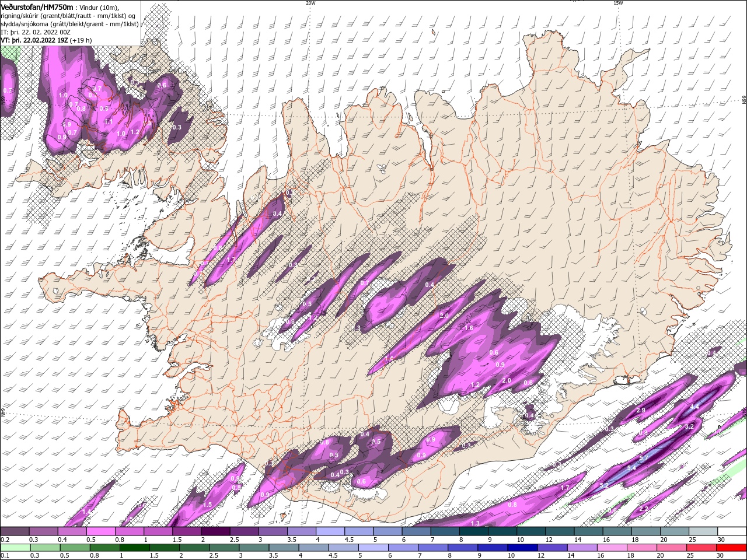
Task: Click the "1.1" snowfall value over Westfjords
Action: pos(107,121)
